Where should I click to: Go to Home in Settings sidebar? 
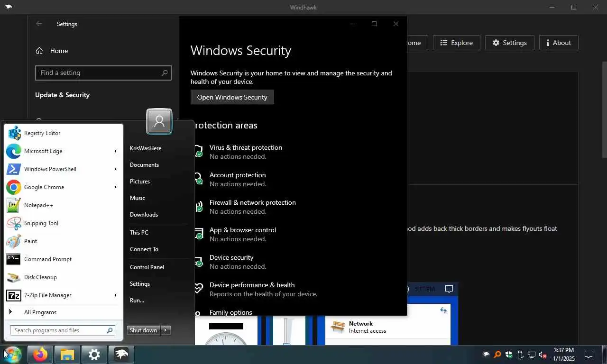pyautogui.click(x=52, y=51)
